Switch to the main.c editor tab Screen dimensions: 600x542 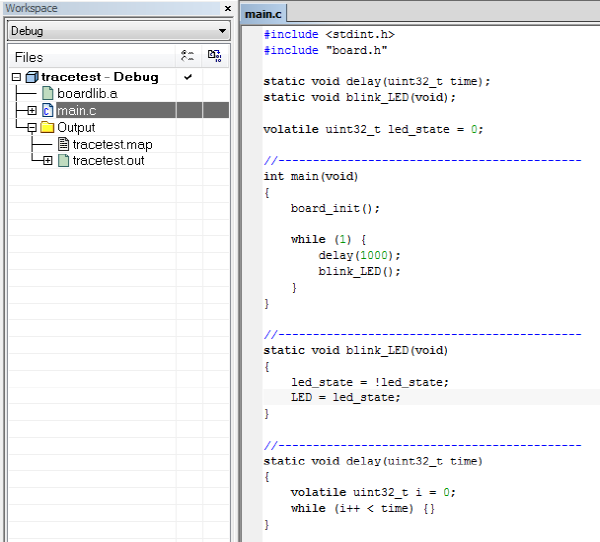(x=265, y=13)
